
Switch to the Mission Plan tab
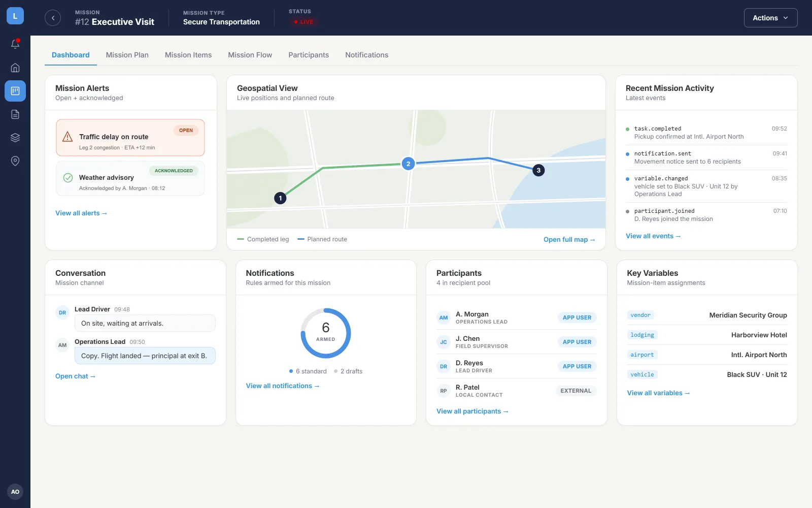click(x=127, y=55)
